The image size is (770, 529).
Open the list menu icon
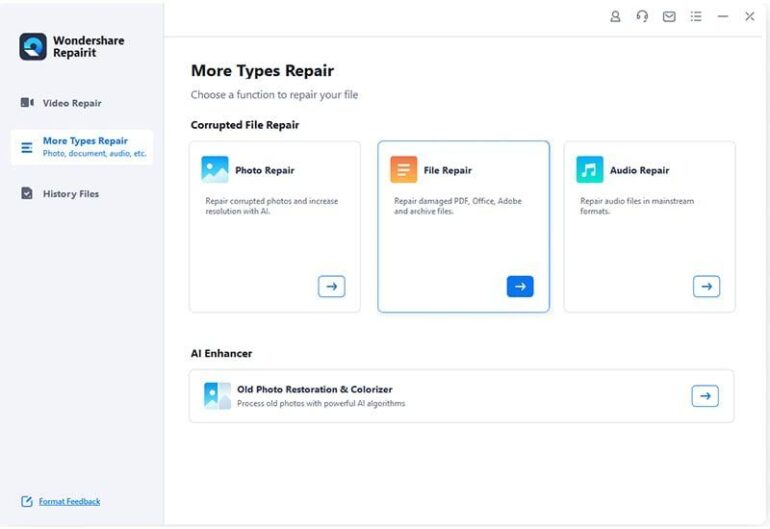point(695,17)
